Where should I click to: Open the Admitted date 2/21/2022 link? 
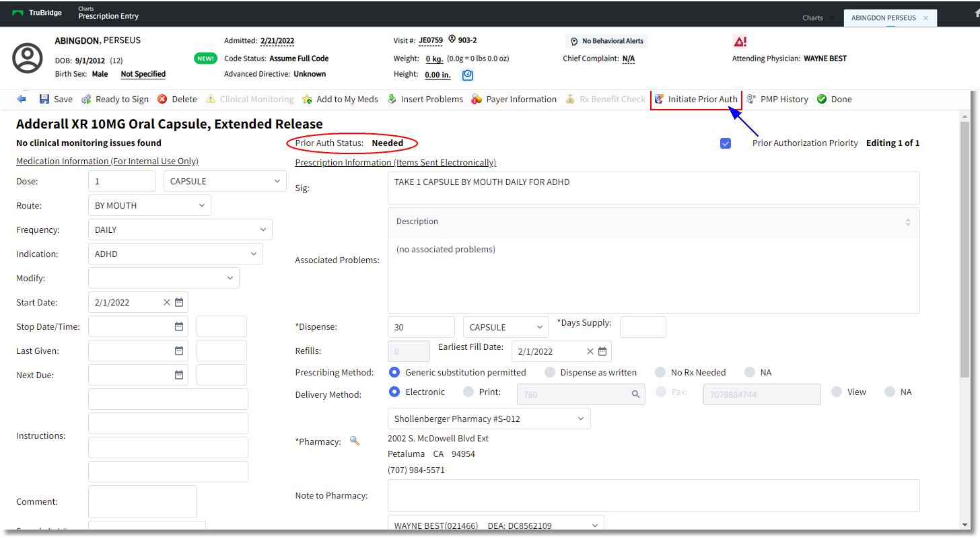pyautogui.click(x=277, y=41)
